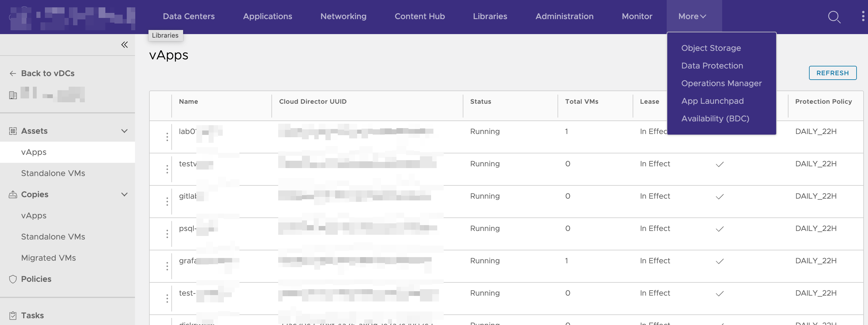This screenshot has width=868, height=325.
Task: Open Standalone VMs under Assets
Action: click(53, 173)
